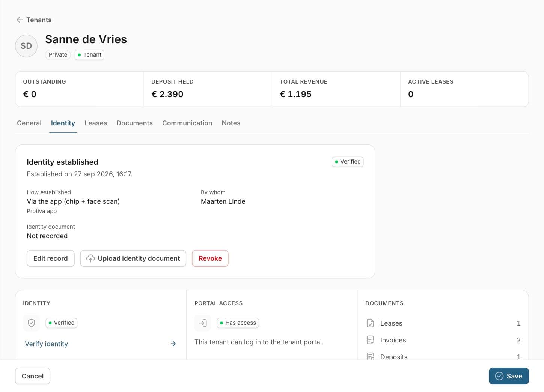
Task: Click 'Via the app (chip + face scan)' text
Action: [x=73, y=201]
